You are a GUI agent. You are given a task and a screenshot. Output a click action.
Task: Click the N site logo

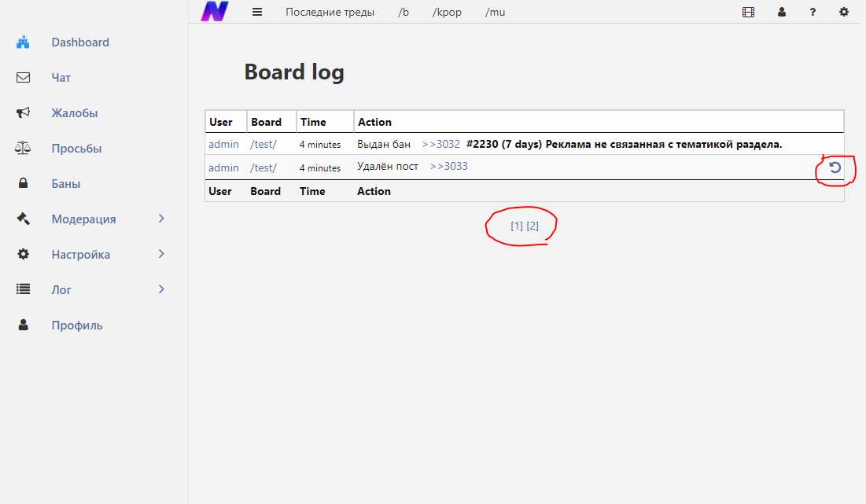point(214,12)
